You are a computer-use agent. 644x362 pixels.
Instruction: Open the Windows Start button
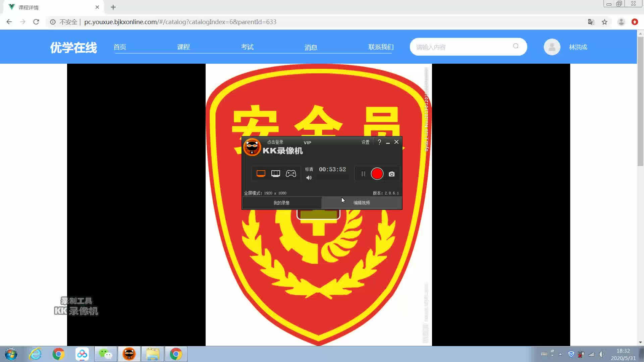11,354
